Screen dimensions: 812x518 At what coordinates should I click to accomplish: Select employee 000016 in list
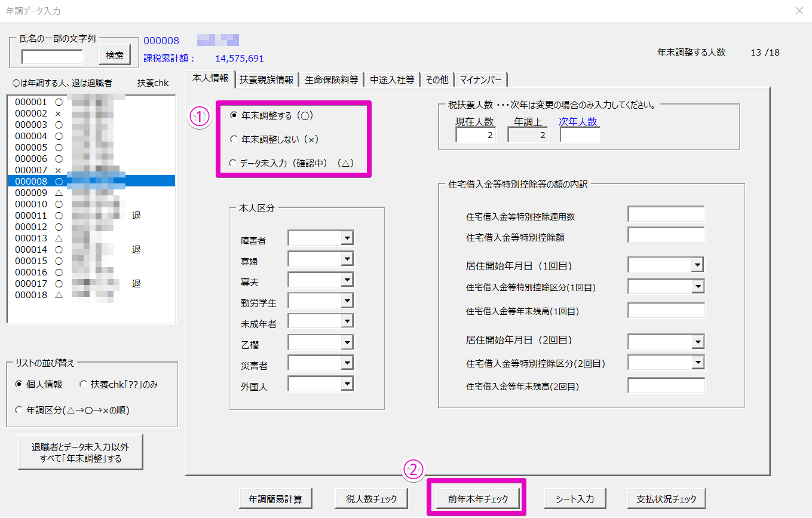(91, 272)
